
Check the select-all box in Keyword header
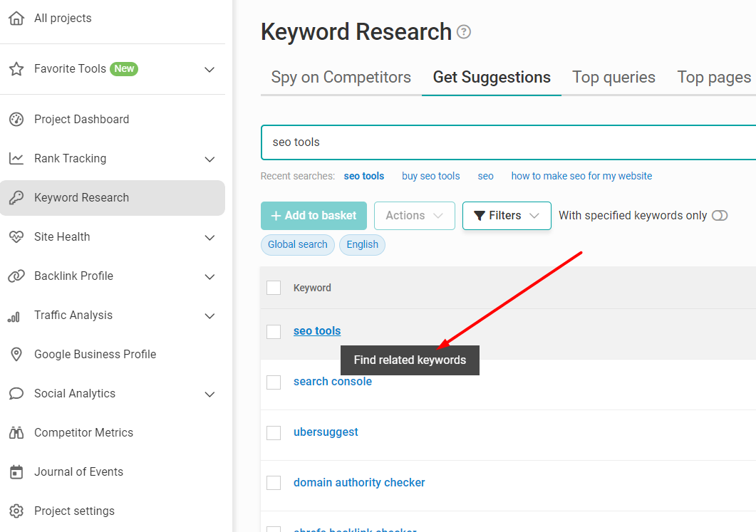[274, 288]
